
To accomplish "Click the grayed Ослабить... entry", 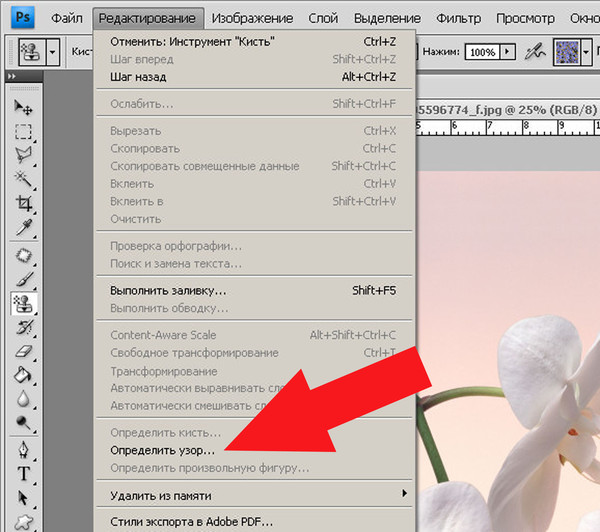I will [x=254, y=104].
